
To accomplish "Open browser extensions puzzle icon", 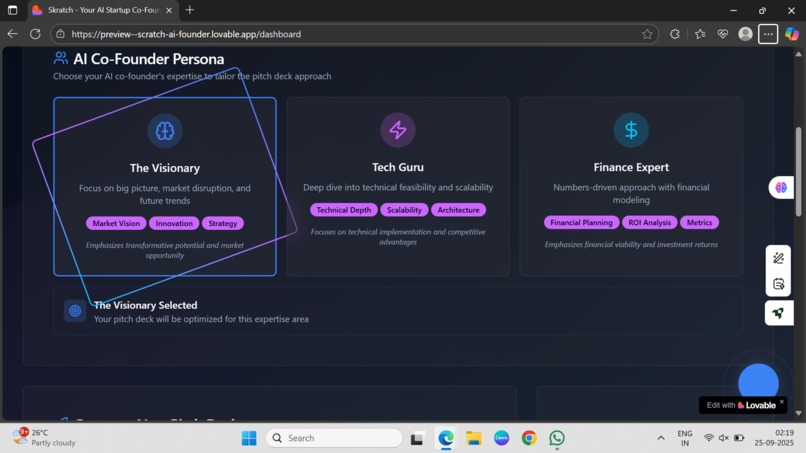I will (674, 34).
